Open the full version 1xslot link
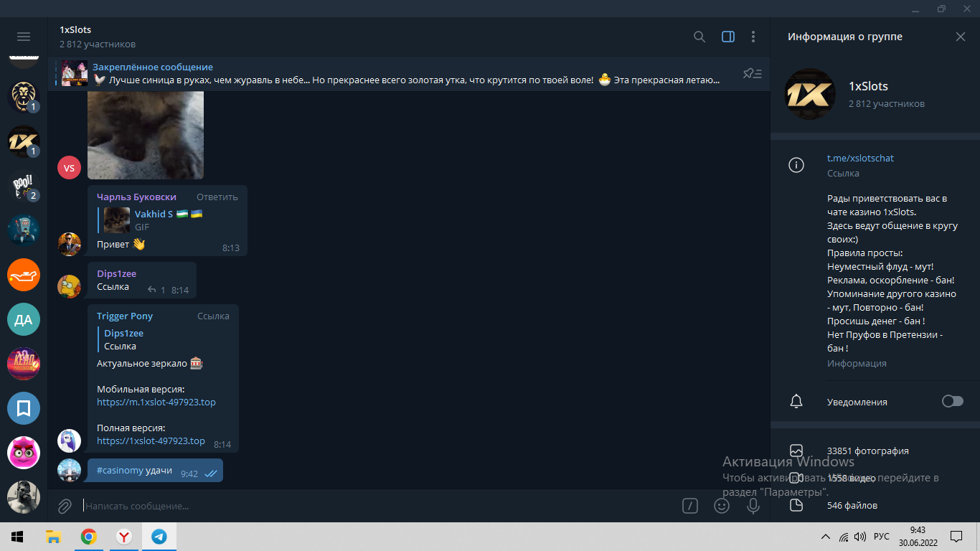980x551 pixels. tap(151, 441)
